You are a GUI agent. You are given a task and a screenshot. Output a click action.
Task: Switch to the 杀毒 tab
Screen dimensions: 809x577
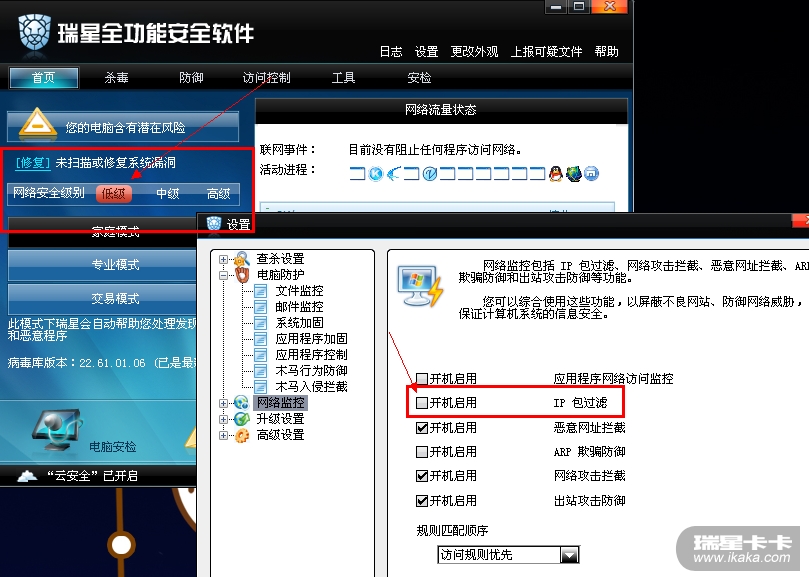click(117, 78)
